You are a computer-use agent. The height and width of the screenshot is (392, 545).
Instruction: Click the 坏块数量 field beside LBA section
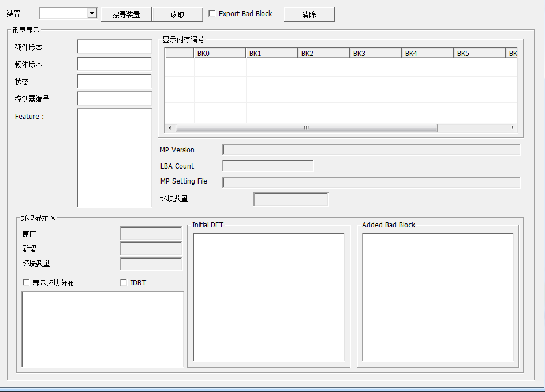click(x=291, y=200)
